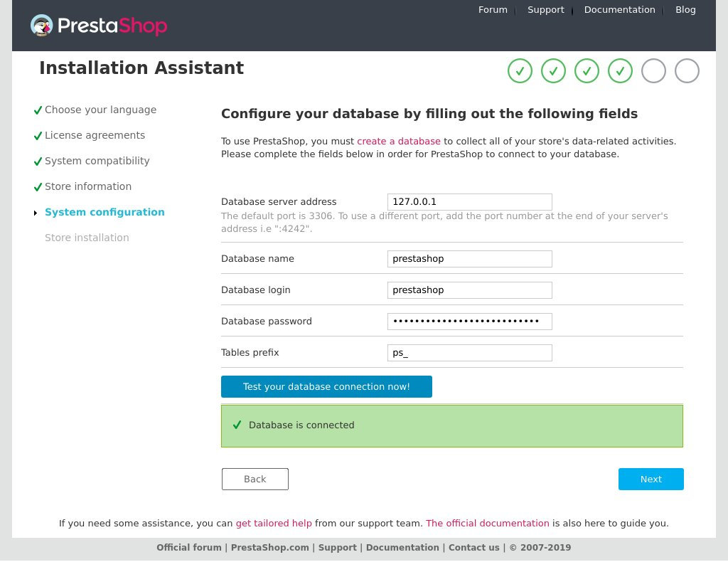
Task: Click the Installation Assistant heading
Action: 141,68
